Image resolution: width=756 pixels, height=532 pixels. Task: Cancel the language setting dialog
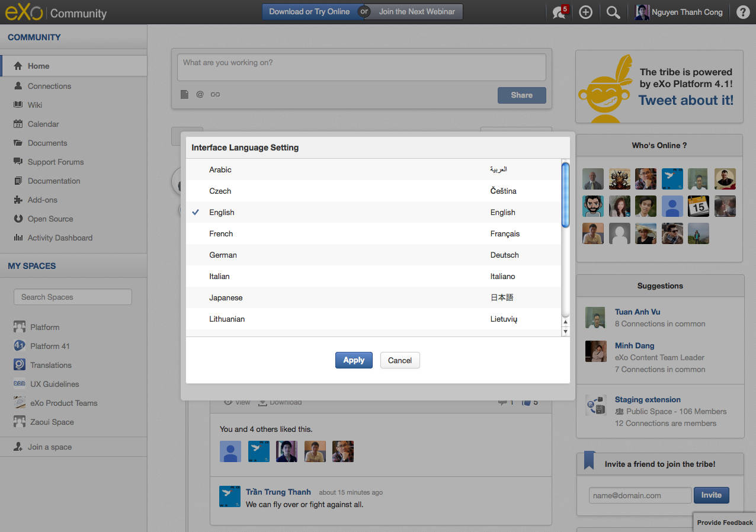tap(400, 360)
